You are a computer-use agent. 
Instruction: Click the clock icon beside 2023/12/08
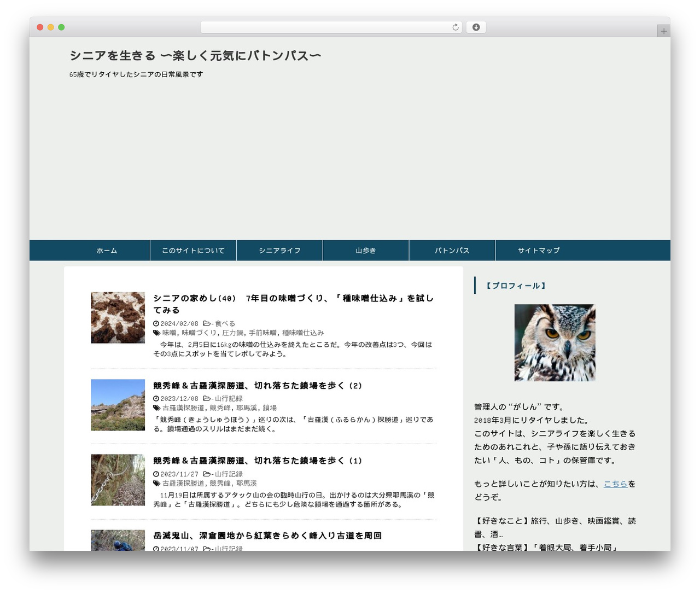pyautogui.click(x=156, y=399)
